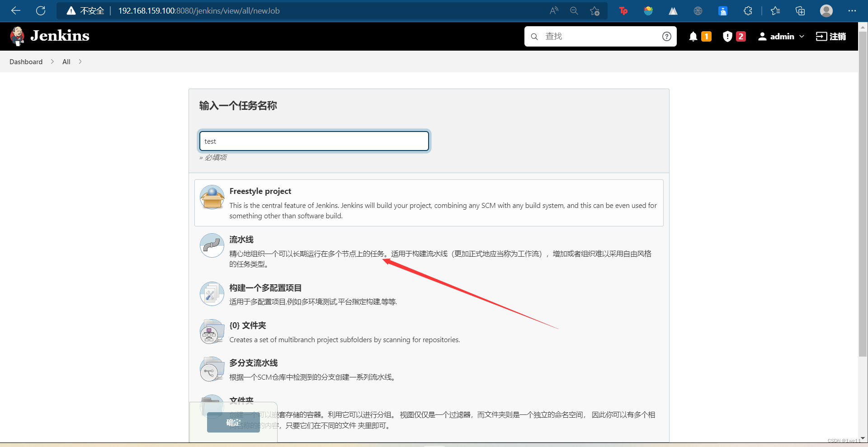
Task: Click the 多分支流水线 branch icon
Action: pos(212,369)
